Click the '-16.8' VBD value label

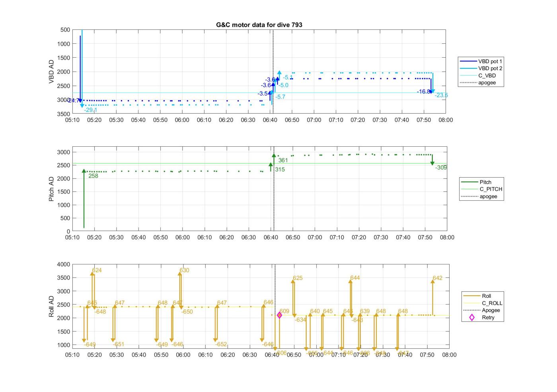(x=423, y=92)
